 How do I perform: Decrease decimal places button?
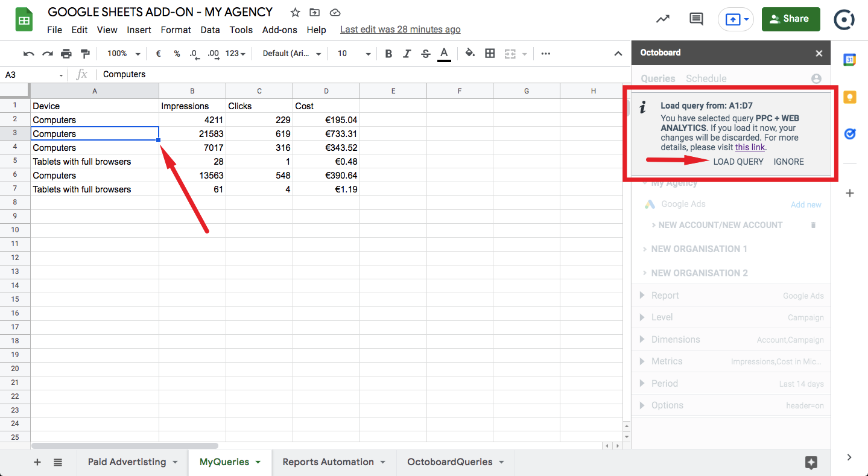click(194, 54)
